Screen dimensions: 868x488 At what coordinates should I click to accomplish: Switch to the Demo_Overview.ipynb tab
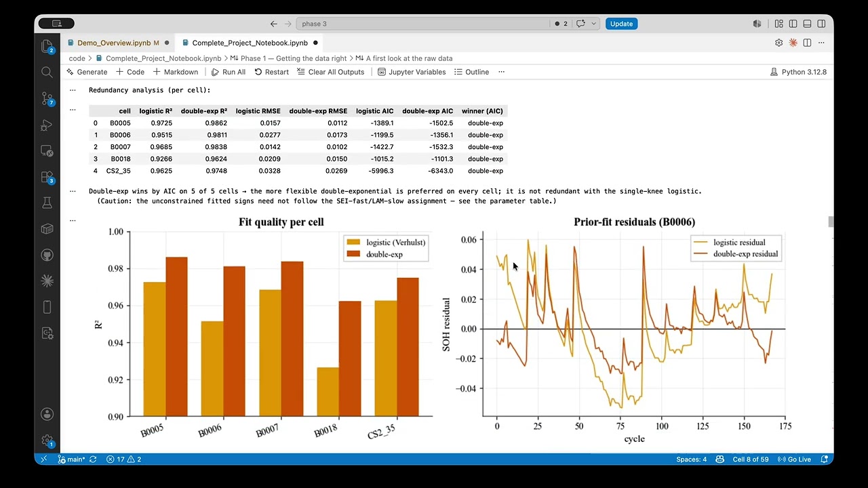tap(117, 43)
